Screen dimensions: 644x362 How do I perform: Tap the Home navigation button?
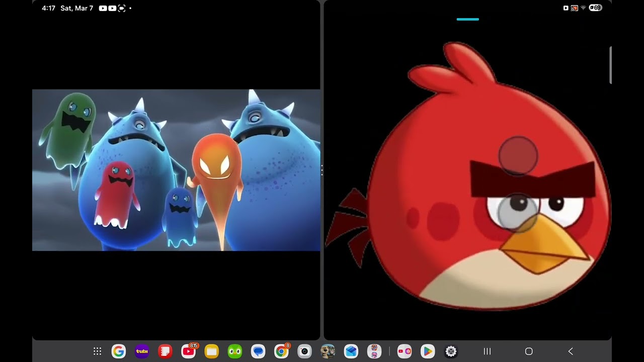point(529,351)
